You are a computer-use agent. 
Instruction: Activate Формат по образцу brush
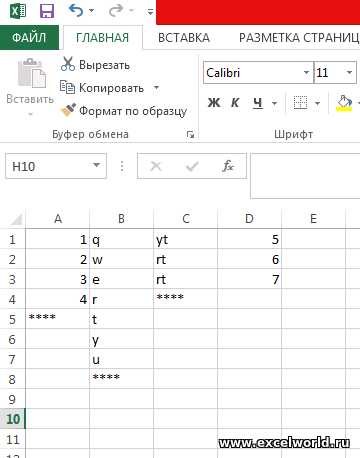tap(124, 111)
